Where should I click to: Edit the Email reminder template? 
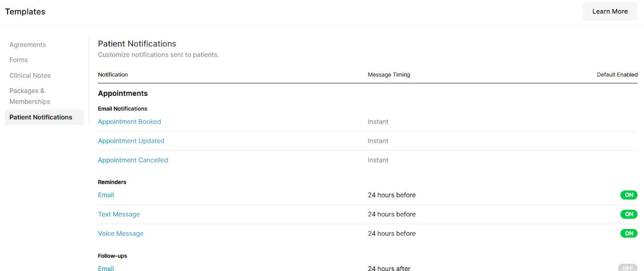(x=105, y=195)
